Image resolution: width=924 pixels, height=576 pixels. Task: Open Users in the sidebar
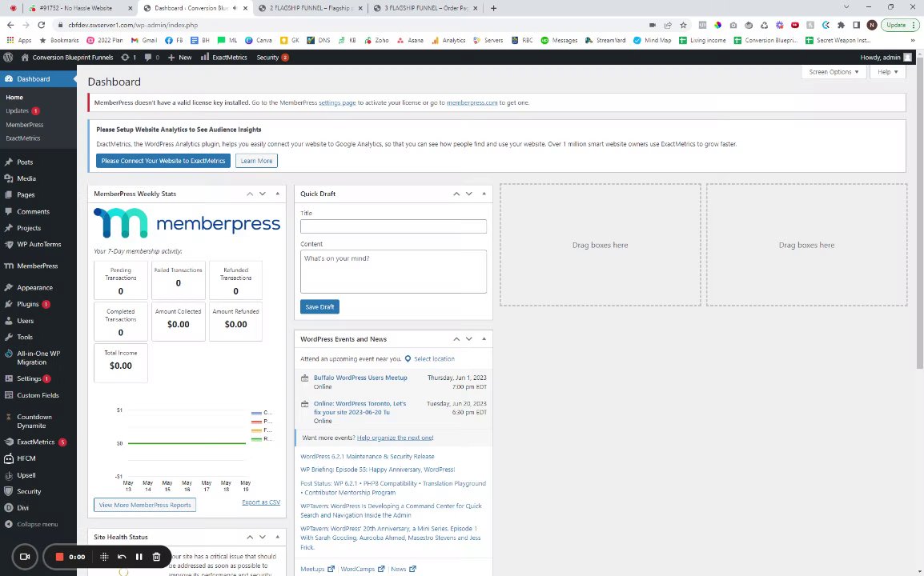tap(26, 321)
